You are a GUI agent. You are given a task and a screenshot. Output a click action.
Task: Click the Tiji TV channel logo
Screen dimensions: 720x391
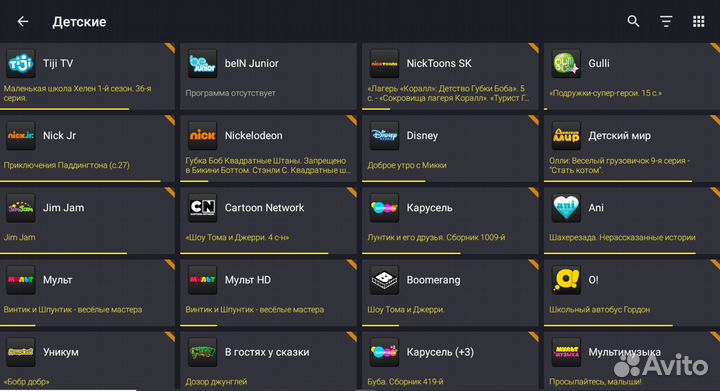[x=21, y=63]
